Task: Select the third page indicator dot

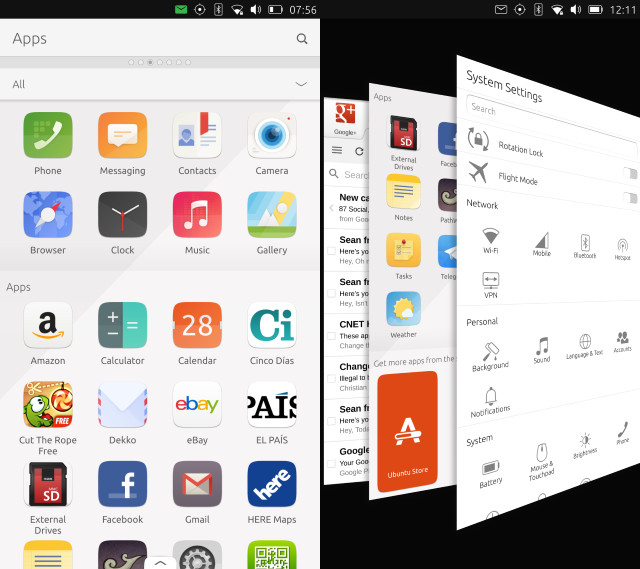Action: [150, 62]
